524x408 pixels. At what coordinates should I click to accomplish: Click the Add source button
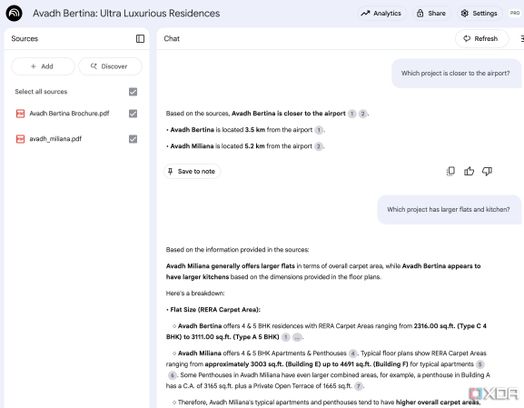tap(42, 66)
